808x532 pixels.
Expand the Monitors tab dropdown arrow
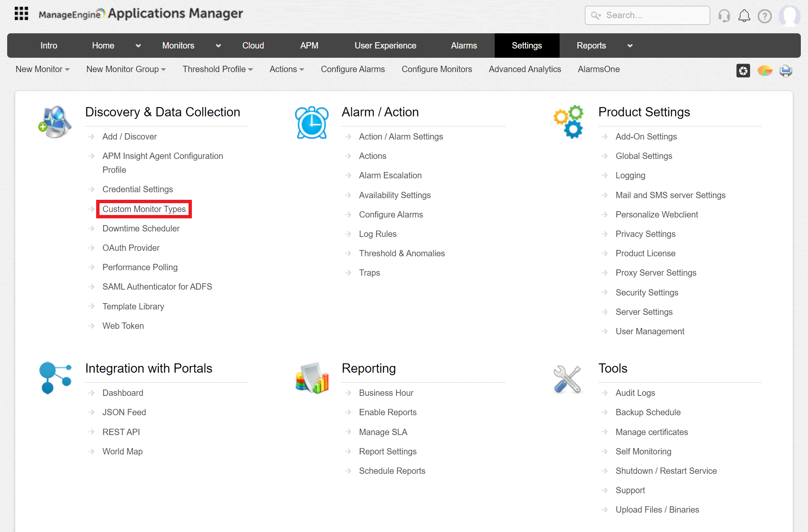coord(218,46)
